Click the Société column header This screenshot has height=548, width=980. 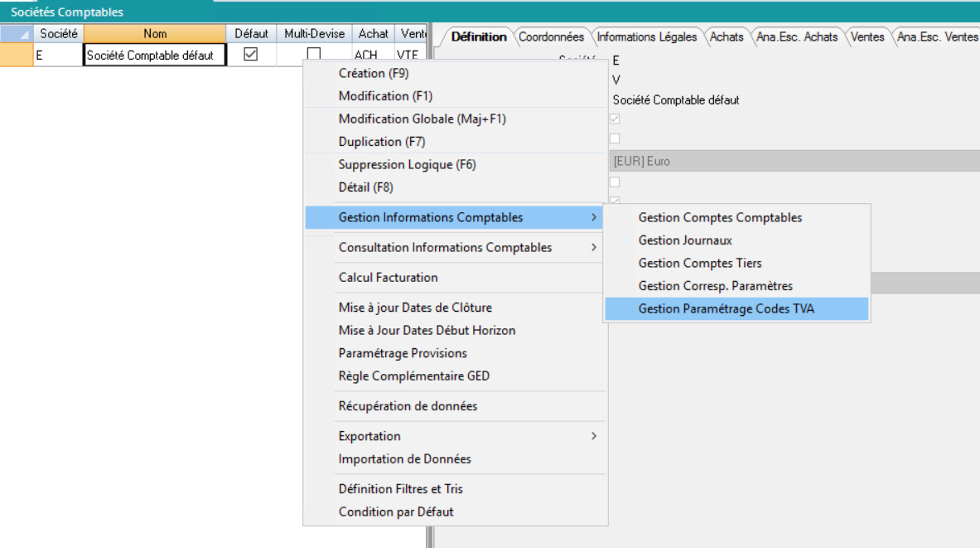coord(59,34)
